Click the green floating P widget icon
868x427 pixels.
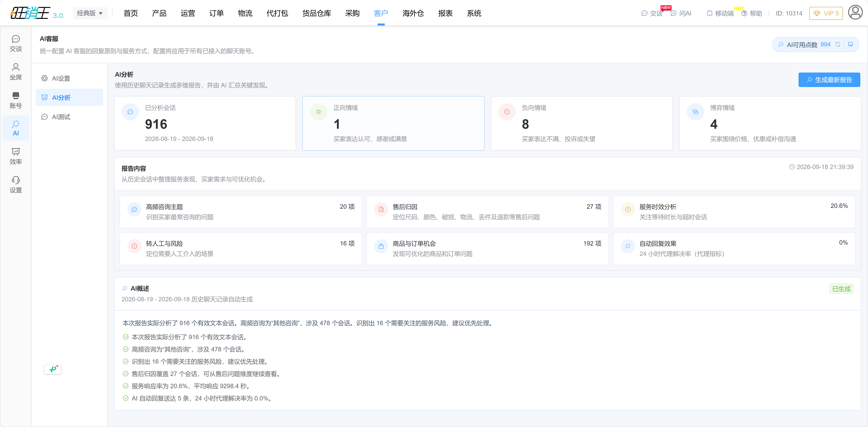tap(53, 369)
